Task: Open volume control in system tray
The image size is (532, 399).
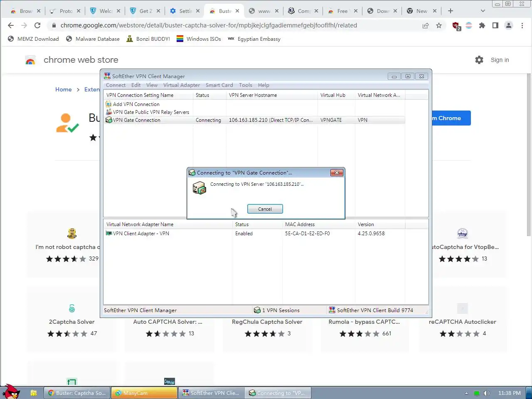Action: coord(487,393)
